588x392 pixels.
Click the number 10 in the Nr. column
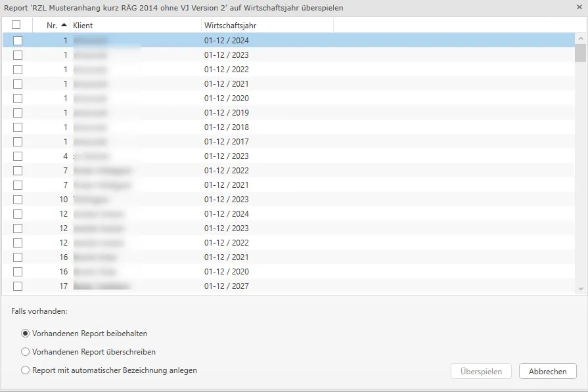[x=63, y=200]
